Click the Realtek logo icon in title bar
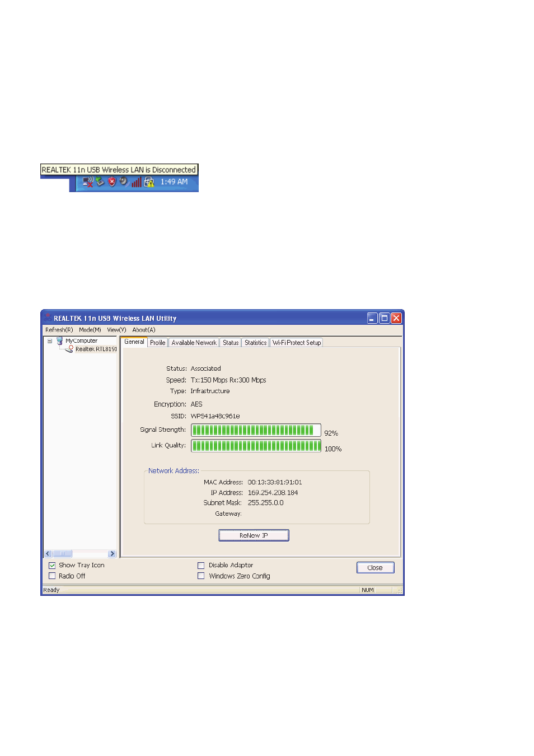Screen dimensions: 534x756 48,318
